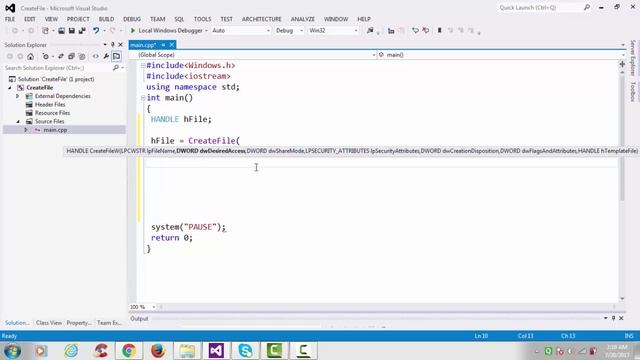Viewport: 640px width, 360px height.
Task: Select Header Files folder in tree
Action: click(x=50, y=104)
